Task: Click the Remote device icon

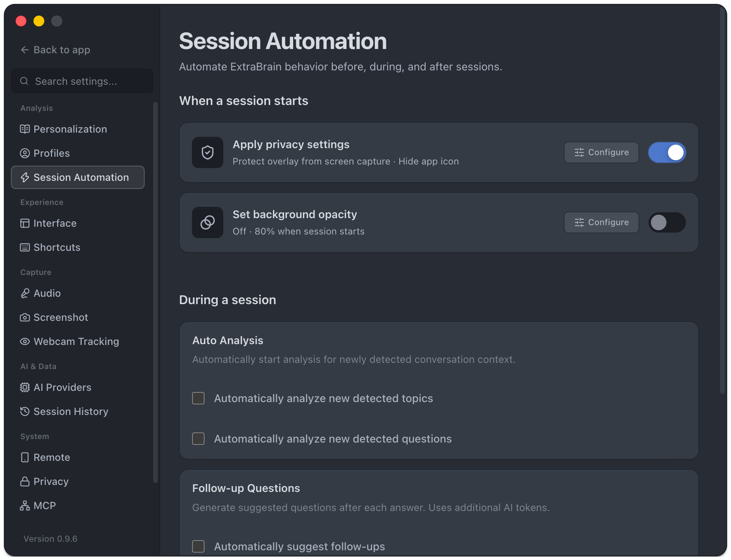Action: click(x=25, y=457)
